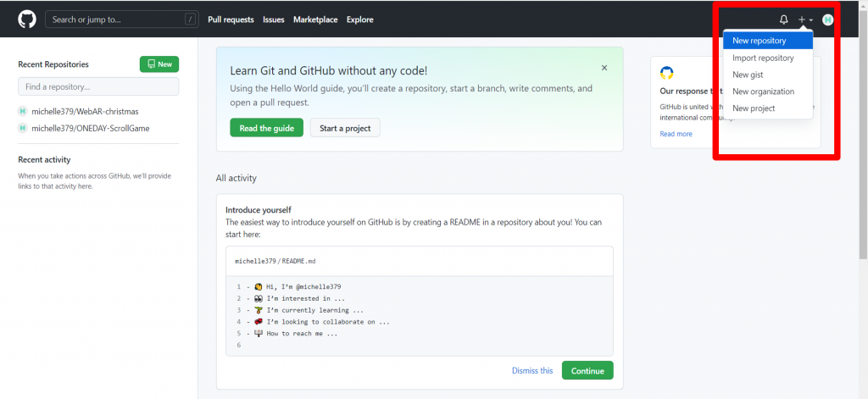Select New organization in the menu
This screenshot has width=868, height=399.
click(768, 91)
